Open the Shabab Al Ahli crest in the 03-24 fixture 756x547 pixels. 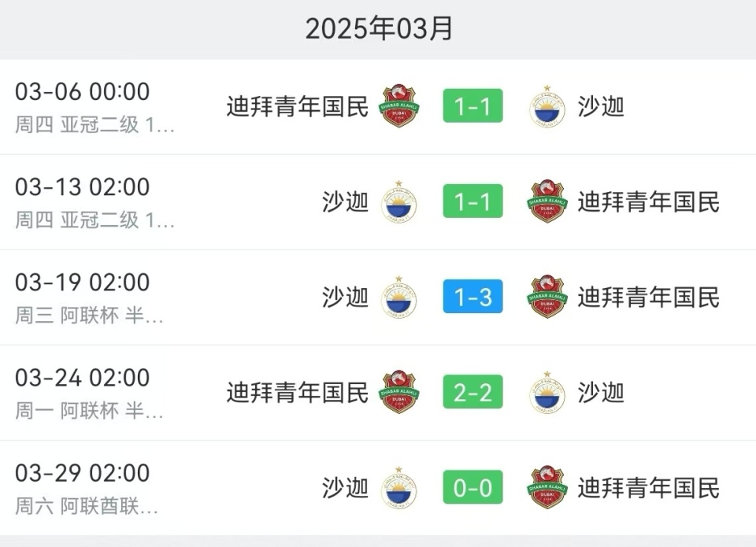click(x=398, y=393)
